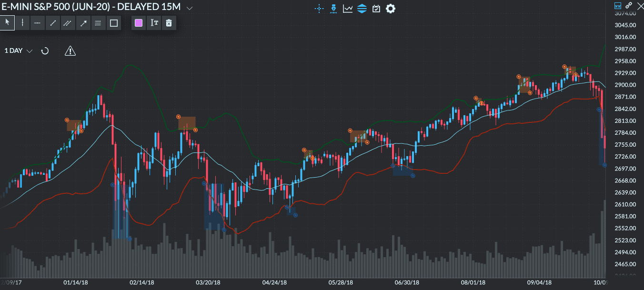Open the magenta drawing color swatch
This screenshot has width=644, height=290.
tap(138, 22)
